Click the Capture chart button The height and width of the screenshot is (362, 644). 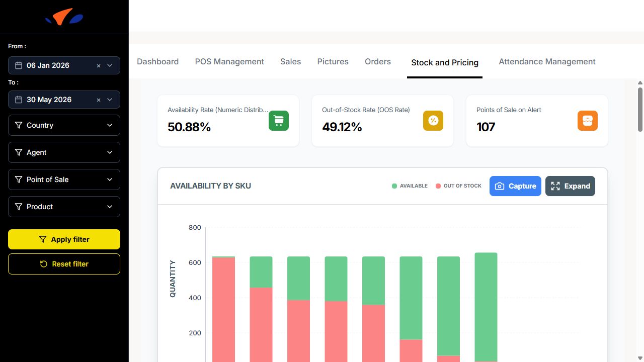[515, 186]
